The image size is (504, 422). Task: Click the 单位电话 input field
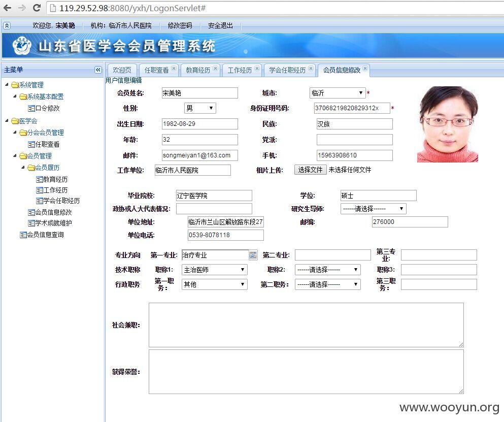[226, 235]
